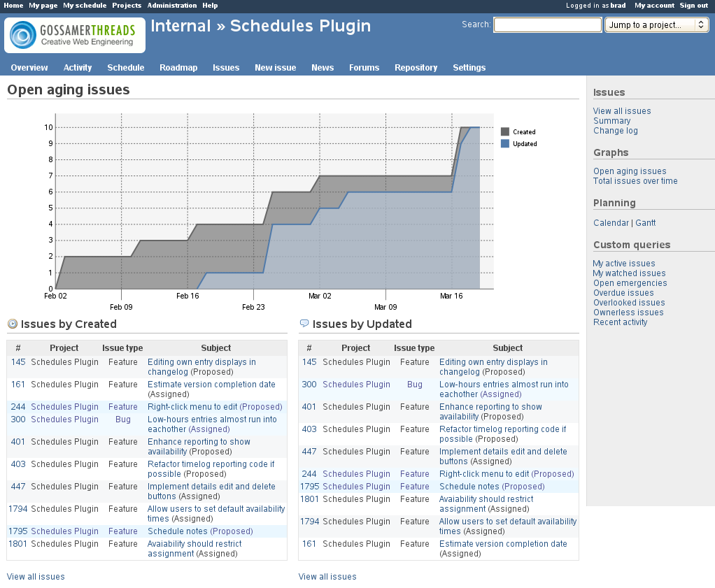
Task: Click the comment icon beside Issues by Updated
Action: click(x=304, y=324)
